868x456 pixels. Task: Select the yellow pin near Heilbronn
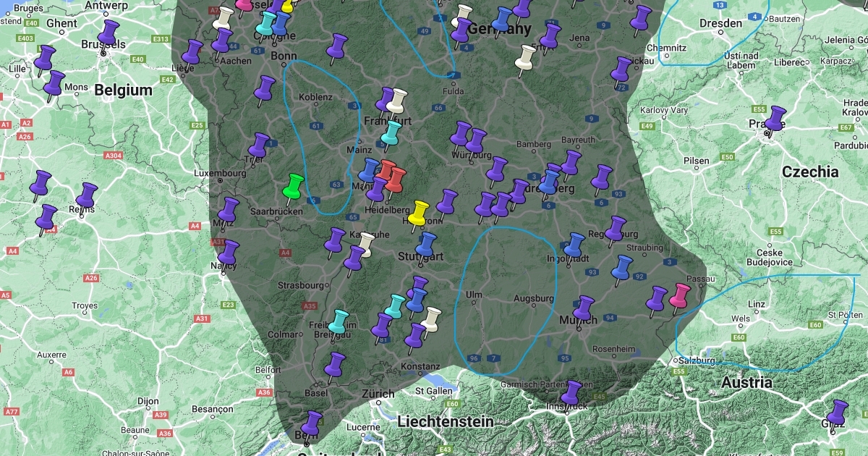[418, 213]
